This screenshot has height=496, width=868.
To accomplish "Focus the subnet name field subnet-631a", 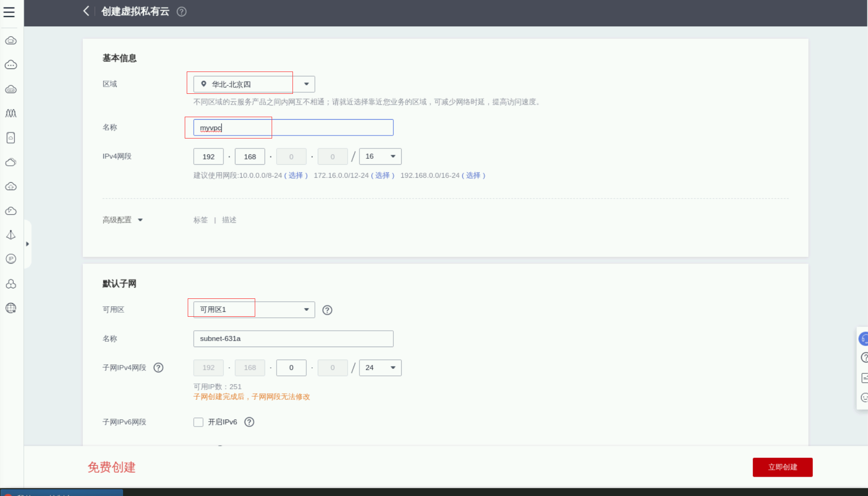I will (293, 339).
